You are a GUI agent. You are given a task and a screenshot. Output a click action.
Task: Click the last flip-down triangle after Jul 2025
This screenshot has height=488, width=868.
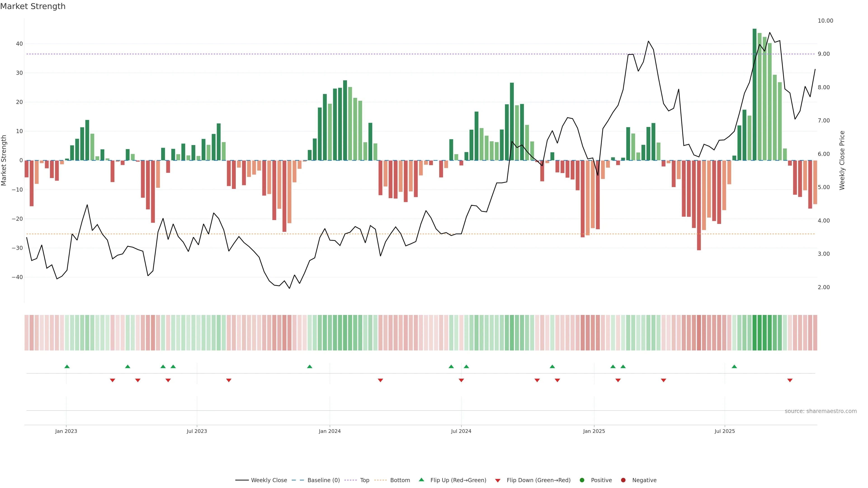790,380
